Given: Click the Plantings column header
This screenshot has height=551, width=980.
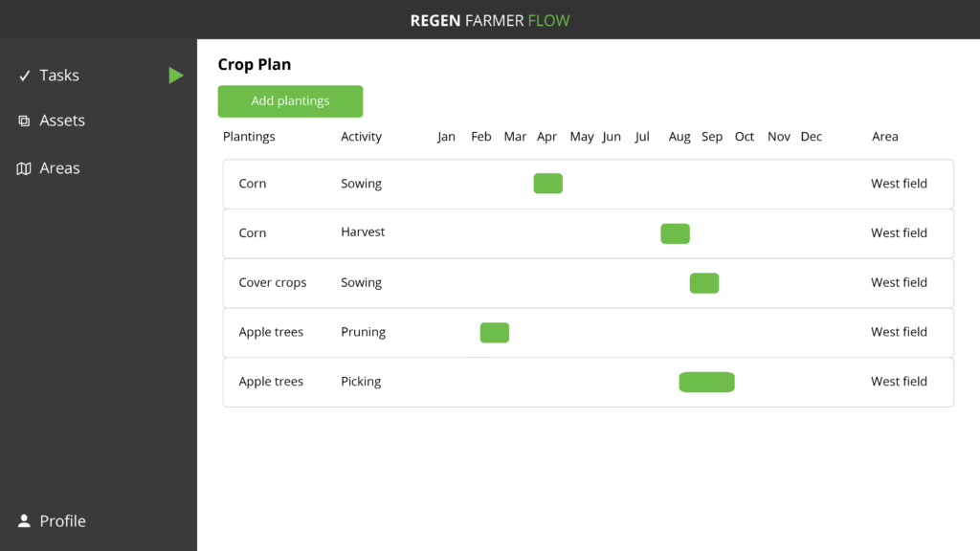Looking at the screenshot, I should (249, 137).
